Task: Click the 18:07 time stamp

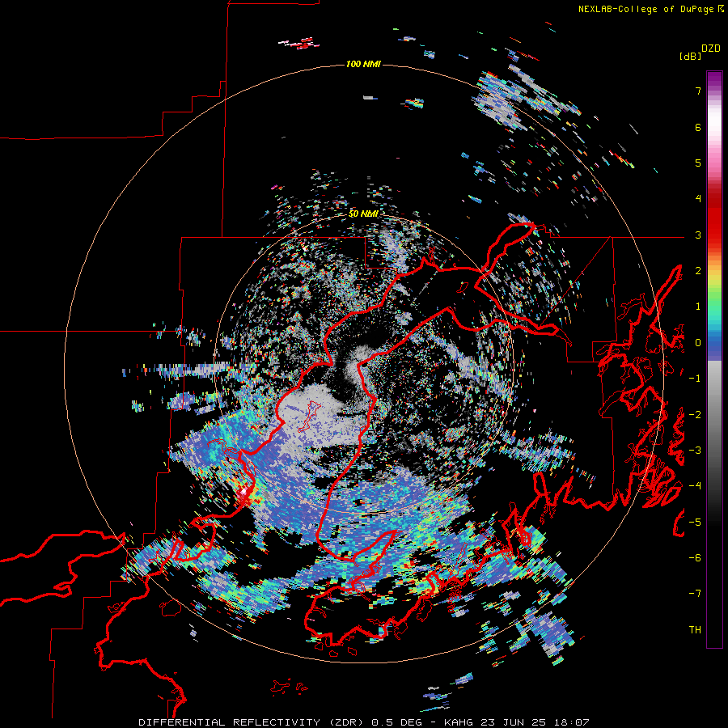Action: [x=570, y=722]
